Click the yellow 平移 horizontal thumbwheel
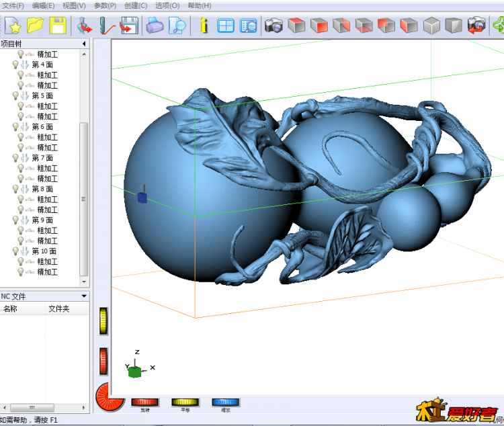The height and width of the screenshot is (426, 504). pyautogui.click(x=185, y=402)
